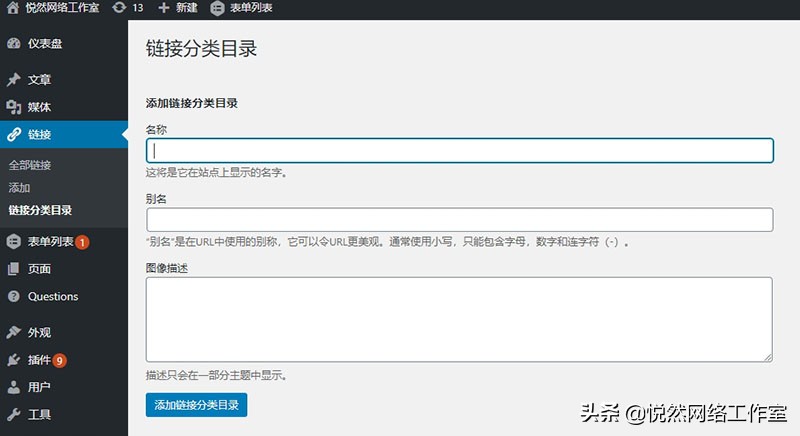Image resolution: width=800 pixels, height=436 pixels.
Task: Click the 别名 field label
Action: pos(156,199)
